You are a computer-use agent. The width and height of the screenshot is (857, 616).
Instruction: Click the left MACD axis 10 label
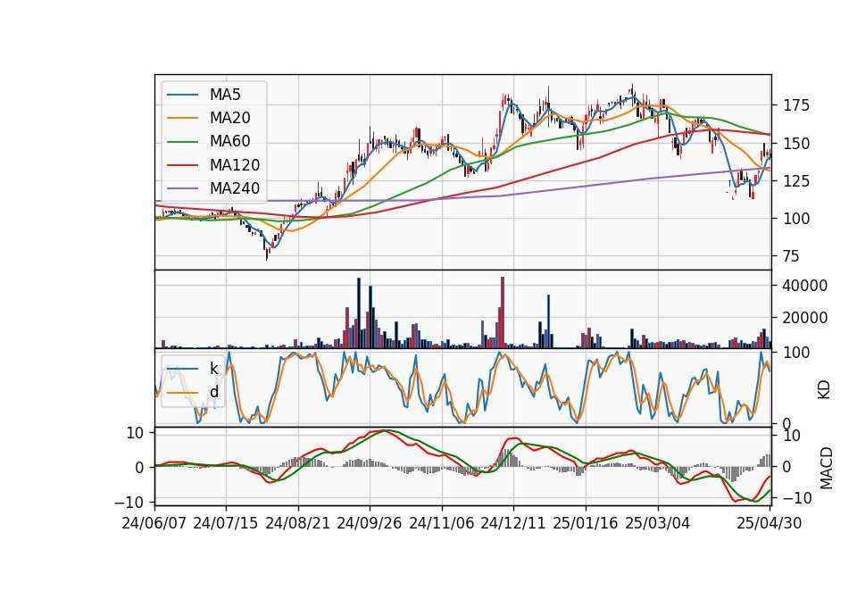click(x=135, y=434)
